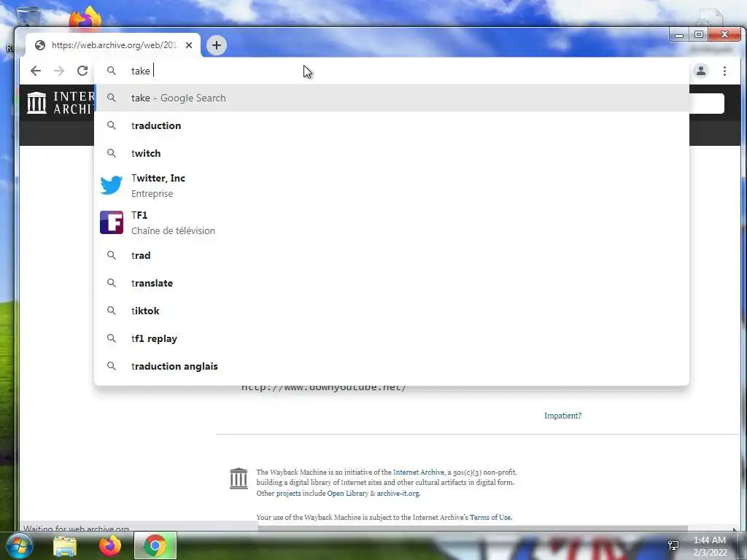The height and width of the screenshot is (560, 747).
Task: Reload the current page
Action: click(x=82, y=71)
